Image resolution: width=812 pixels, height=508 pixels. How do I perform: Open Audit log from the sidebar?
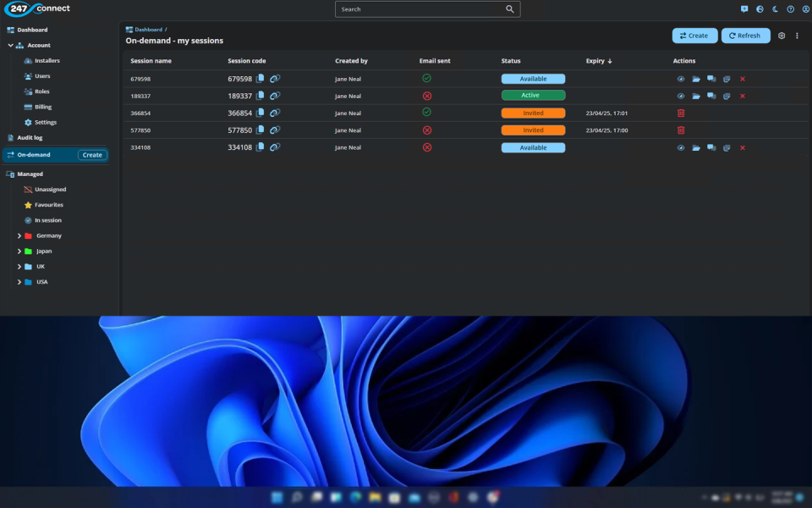click(30, 137)
